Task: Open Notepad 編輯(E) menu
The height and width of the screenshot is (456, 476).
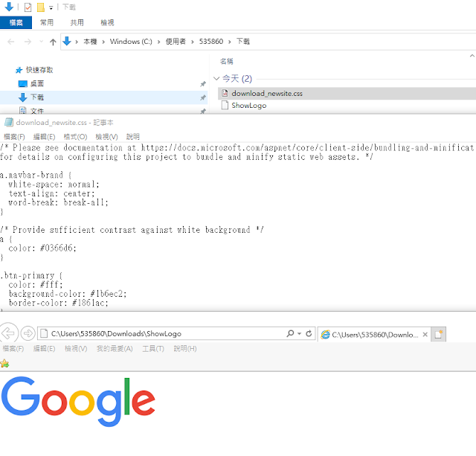Action: click(x=45, y=137)
